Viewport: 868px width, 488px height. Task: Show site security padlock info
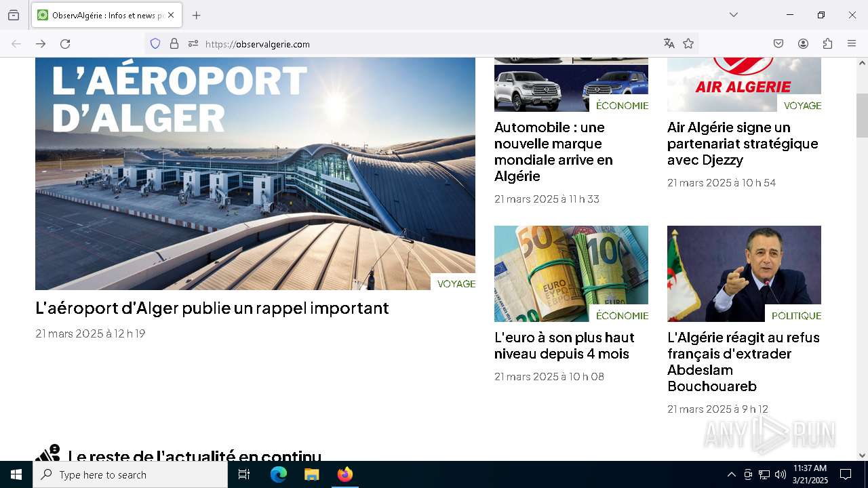174,43
